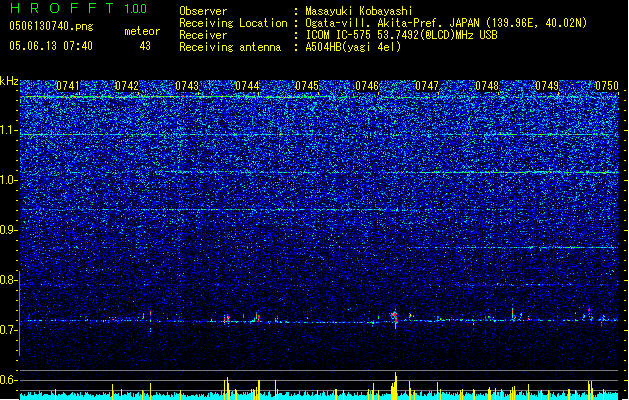Viewport: 629px width, 400px height.
Task: Select the file name 0506130740.png
Action: 51,27
